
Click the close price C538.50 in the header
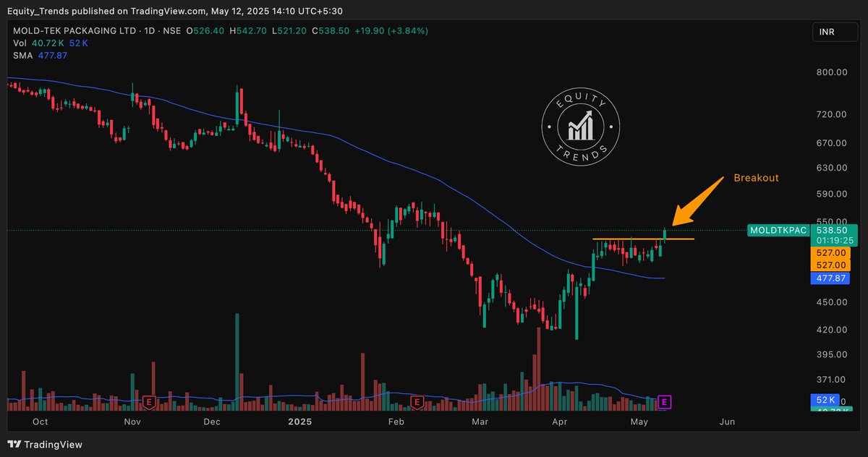331,31
